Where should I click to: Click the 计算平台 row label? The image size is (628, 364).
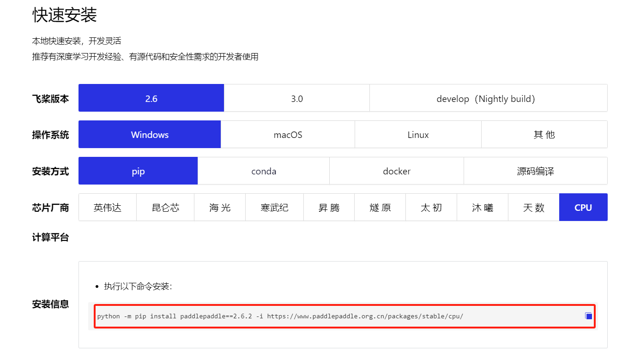(50, 238)
